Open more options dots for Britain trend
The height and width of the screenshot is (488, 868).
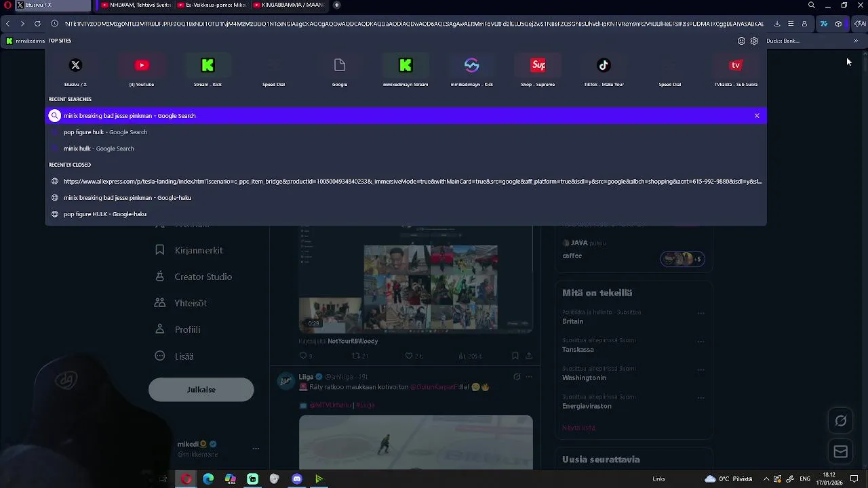701,314
